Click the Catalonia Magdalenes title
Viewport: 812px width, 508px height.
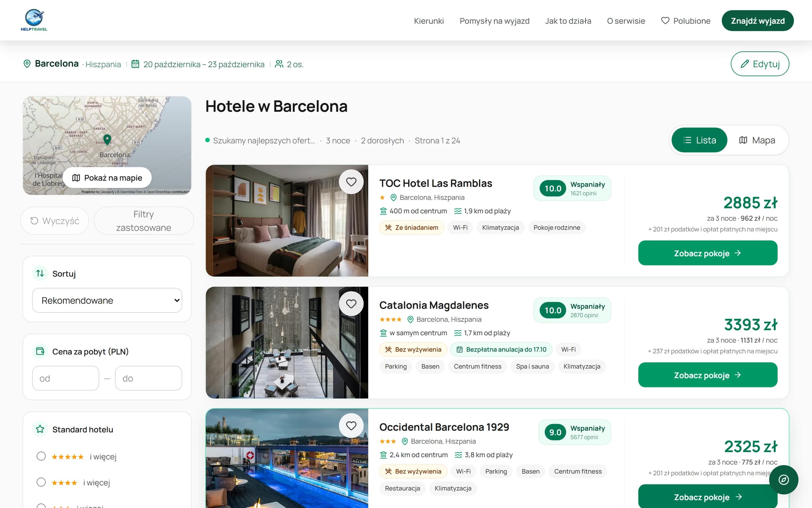(434, 305)
